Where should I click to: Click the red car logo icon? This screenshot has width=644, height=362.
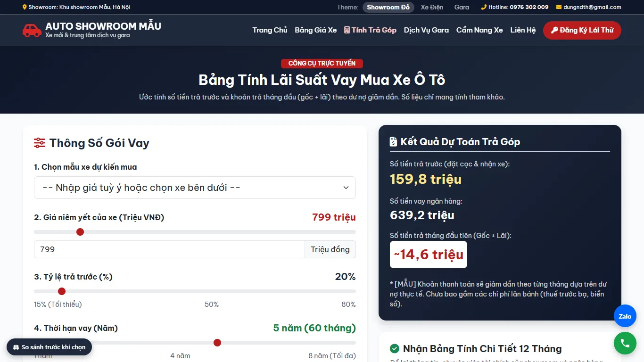pos(32,30)
